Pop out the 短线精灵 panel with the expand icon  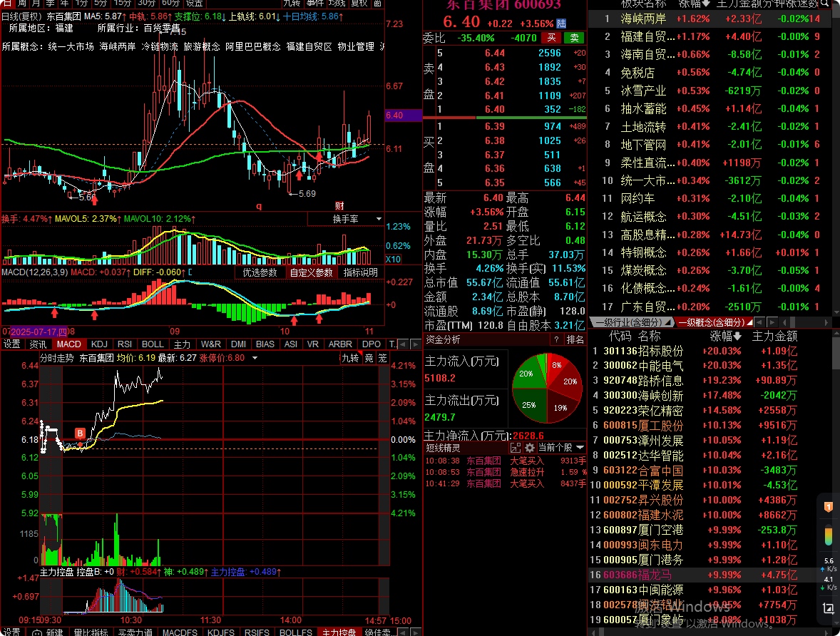click(516, 447)
